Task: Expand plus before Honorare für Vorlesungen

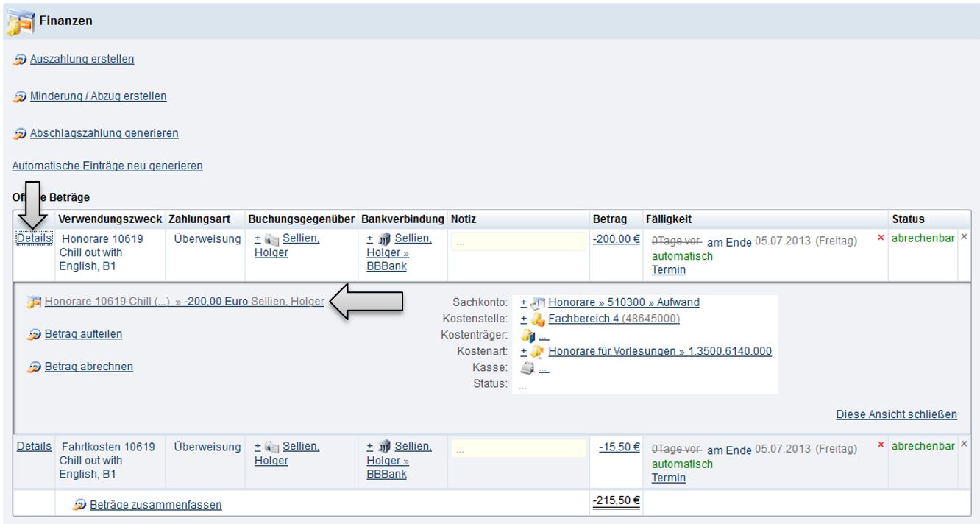Action: tap(524, 351)
